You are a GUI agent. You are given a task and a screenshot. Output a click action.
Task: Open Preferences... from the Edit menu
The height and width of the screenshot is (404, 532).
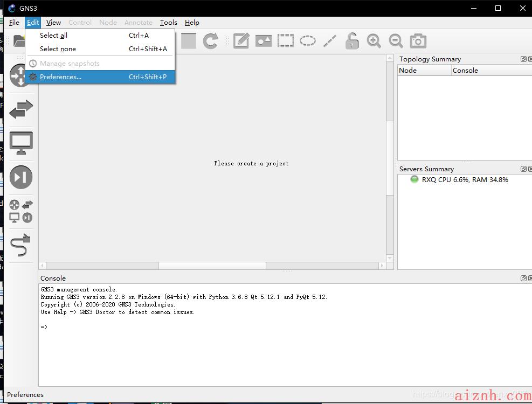point(100,77)
